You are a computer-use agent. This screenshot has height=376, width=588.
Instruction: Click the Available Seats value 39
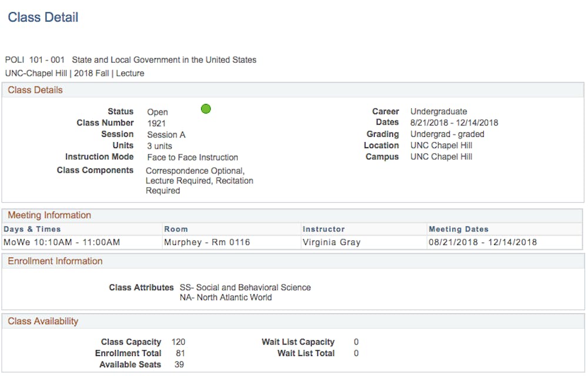tap(179, 364)
